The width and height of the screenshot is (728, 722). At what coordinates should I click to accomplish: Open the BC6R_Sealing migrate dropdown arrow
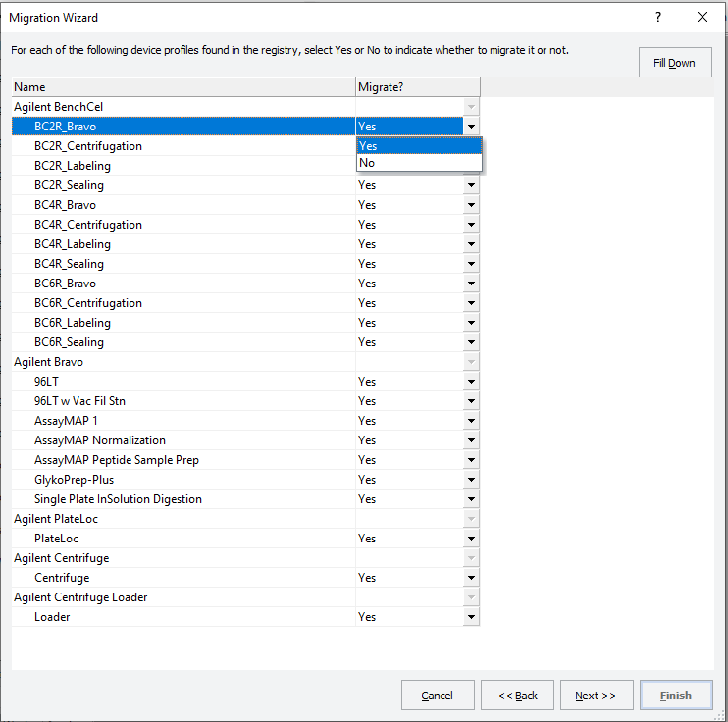(471, 342)
